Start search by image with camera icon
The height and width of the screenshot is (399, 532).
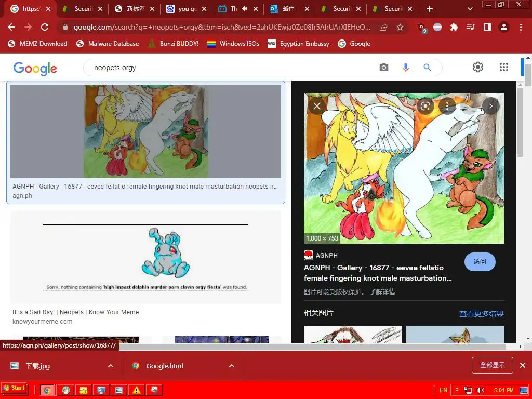(384, 68)
